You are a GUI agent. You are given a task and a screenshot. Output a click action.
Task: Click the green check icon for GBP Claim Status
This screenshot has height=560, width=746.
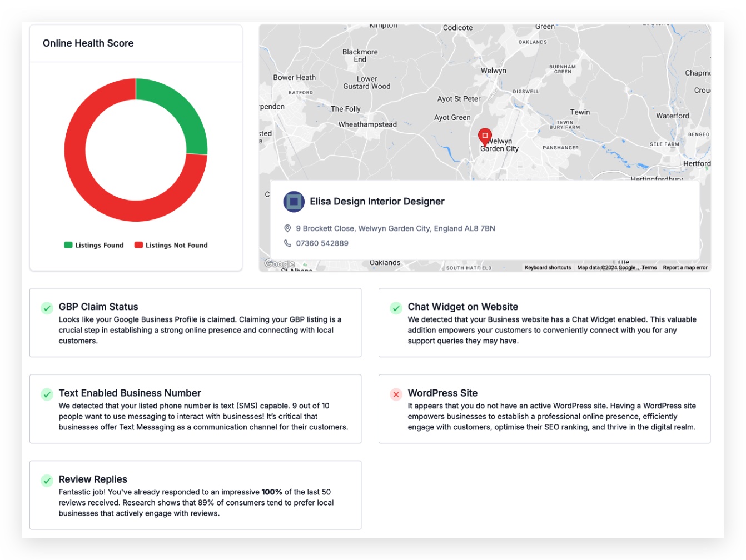point(47,308)
